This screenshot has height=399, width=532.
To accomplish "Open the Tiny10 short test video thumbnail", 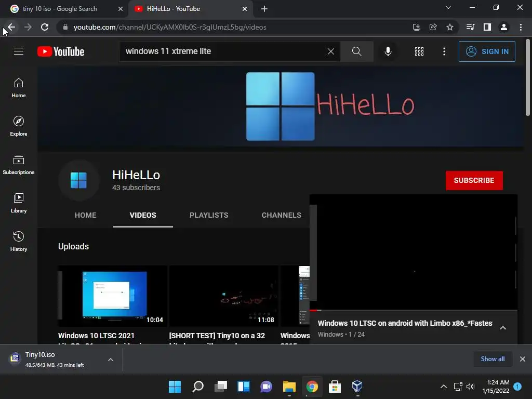I will tap(223, 296).
